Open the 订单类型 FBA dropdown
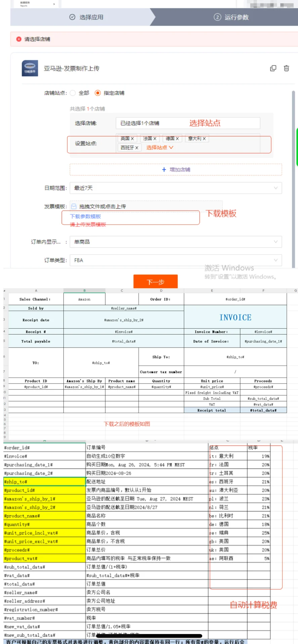 pos(176,260)
